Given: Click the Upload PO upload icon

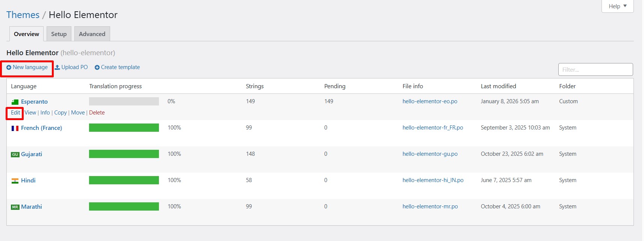Looking at the screenshot, I should 57,67.
